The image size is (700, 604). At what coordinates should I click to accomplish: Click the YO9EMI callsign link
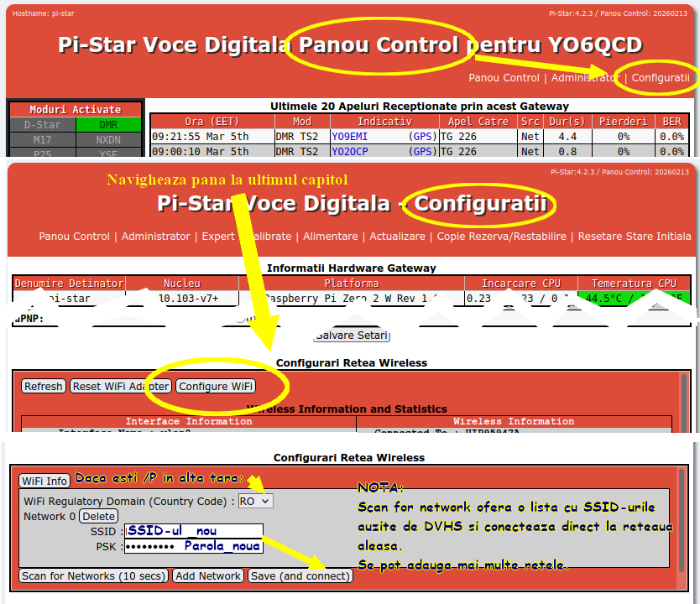point(349,136)
